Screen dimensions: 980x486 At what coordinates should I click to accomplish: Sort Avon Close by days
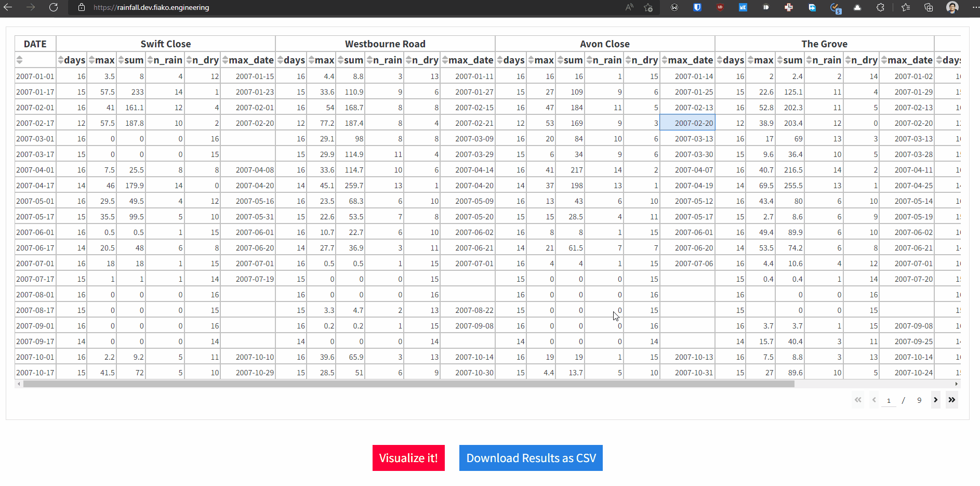[500, 60]
